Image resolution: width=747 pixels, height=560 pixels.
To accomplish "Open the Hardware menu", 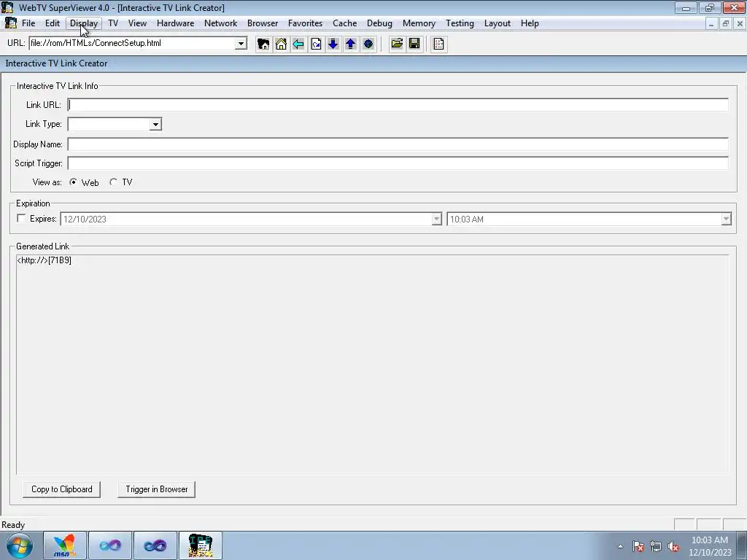I will pos(175,23).
